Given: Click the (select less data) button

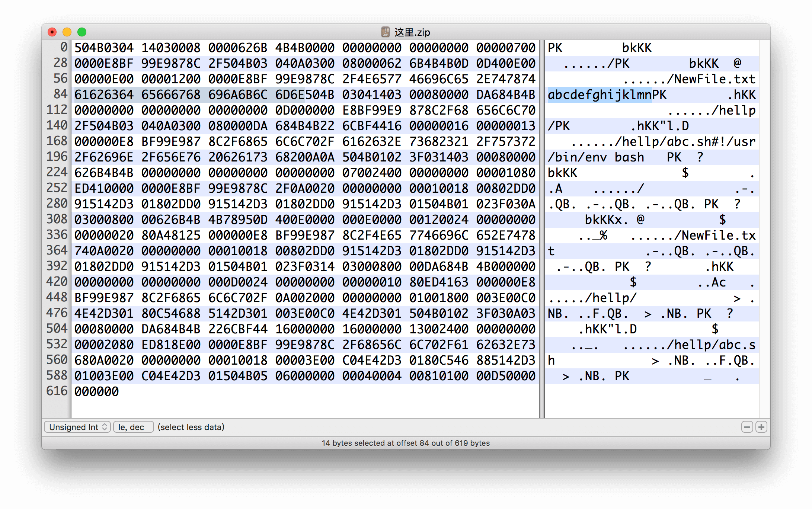Looking at the screenshot, I should (191, 427).
